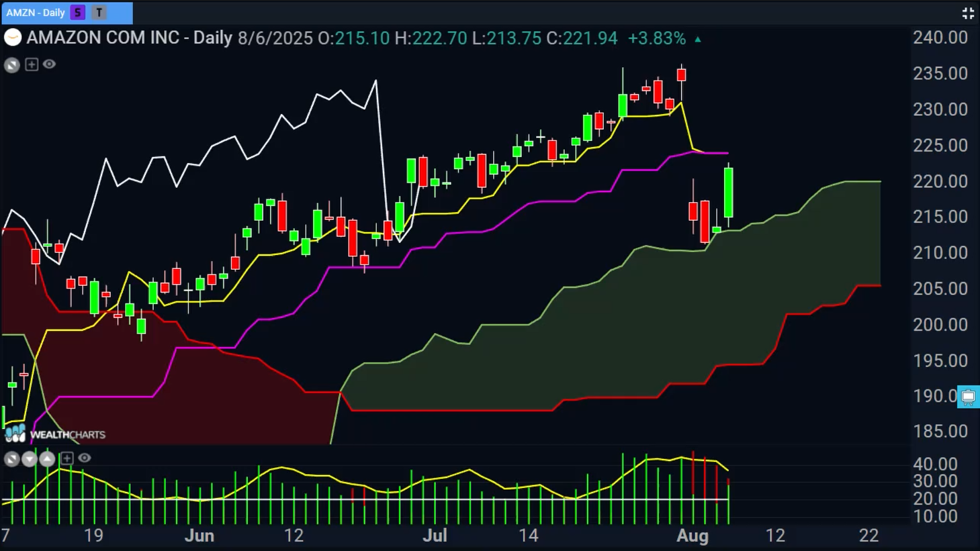Click the 225.00 price axis label
The width and height of the screenshot is (980, 551).
[940, 146]
